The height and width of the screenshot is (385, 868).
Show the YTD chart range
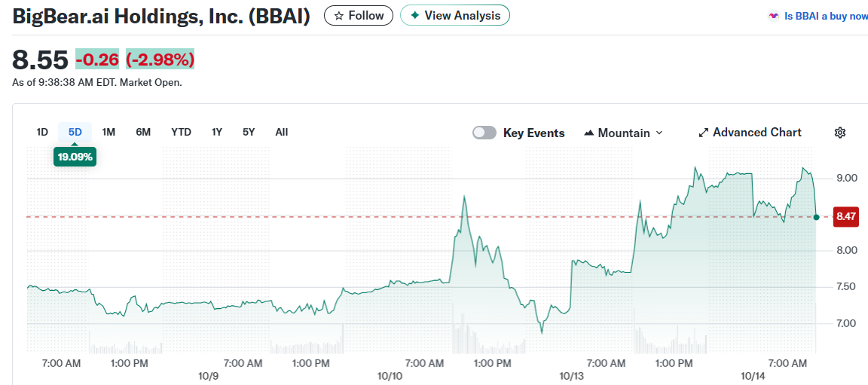[x=181, y=132]
